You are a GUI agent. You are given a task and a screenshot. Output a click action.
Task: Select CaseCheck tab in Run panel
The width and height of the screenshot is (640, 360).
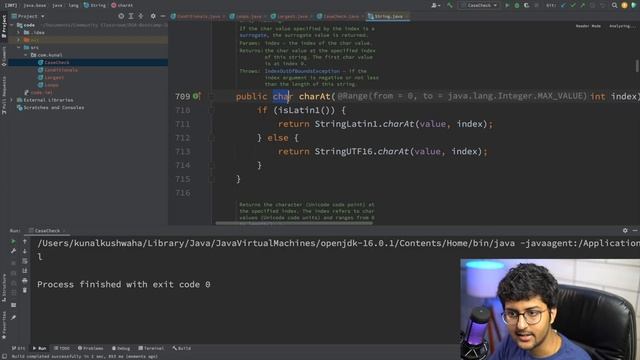(x=47, y=231)
